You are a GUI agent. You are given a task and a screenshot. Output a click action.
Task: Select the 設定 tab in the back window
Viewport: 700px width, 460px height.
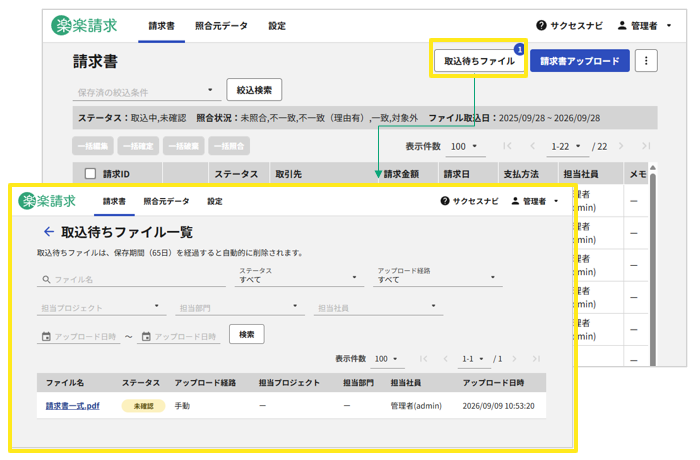(277, 26)
